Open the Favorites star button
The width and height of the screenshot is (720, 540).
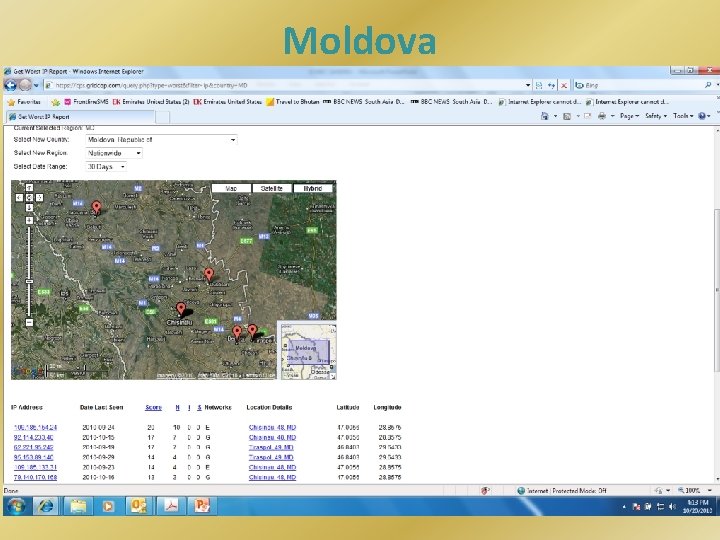click(24, 102)
